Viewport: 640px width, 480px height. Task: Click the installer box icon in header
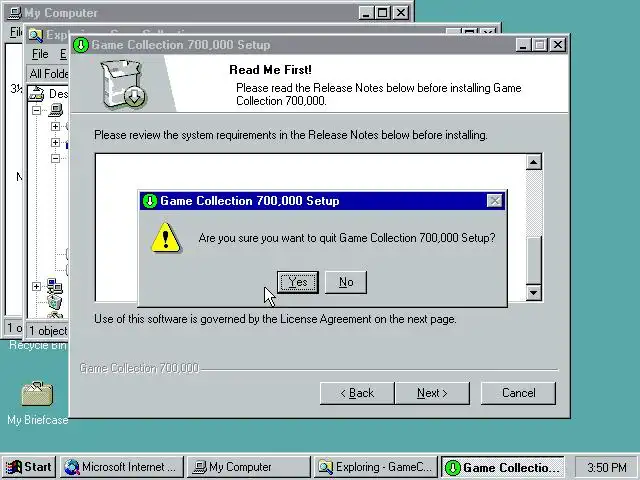(x=123, y=85)
